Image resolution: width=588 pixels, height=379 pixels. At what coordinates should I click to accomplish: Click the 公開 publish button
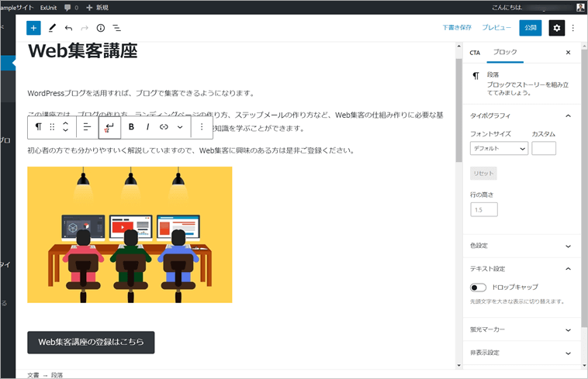(x=530, y=28)
